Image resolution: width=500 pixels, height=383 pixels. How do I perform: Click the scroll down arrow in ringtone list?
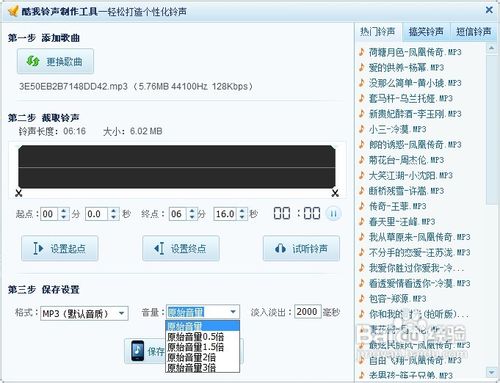[491, 371]
